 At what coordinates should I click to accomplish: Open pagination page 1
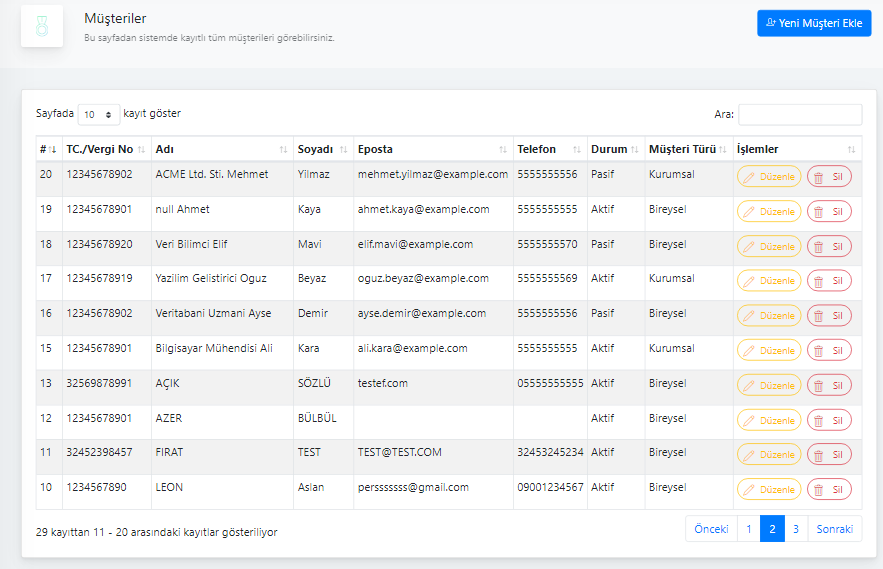coord(748,529)
